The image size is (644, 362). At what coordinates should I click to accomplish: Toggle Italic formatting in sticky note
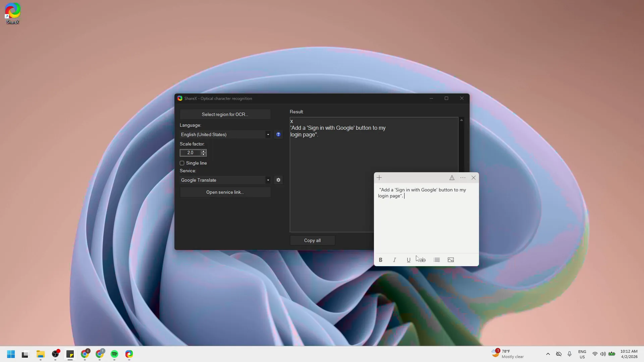(394, 260)
